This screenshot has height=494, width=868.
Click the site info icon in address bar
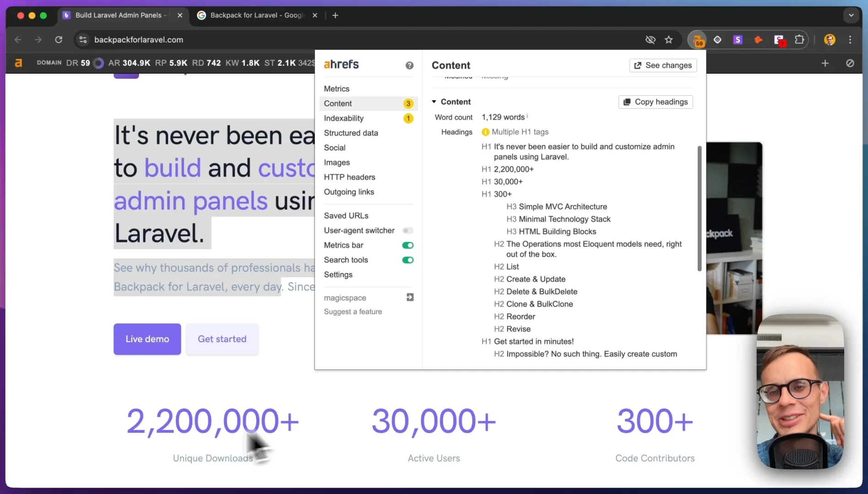pos(83,40)
